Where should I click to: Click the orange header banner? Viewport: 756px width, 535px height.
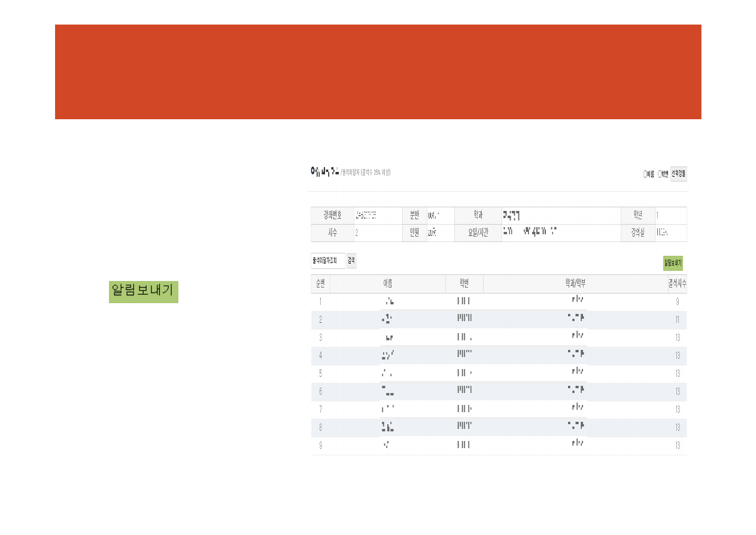coord(378,72)
